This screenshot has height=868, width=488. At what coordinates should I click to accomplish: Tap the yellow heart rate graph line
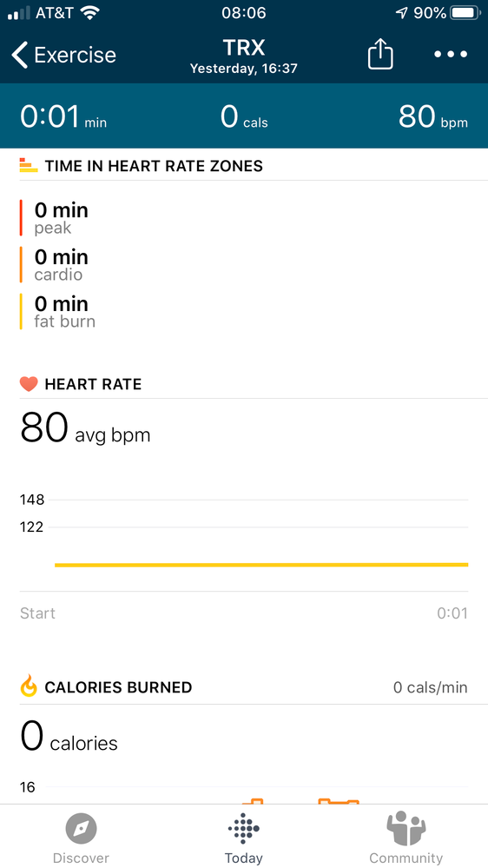(x=261, y=565)
